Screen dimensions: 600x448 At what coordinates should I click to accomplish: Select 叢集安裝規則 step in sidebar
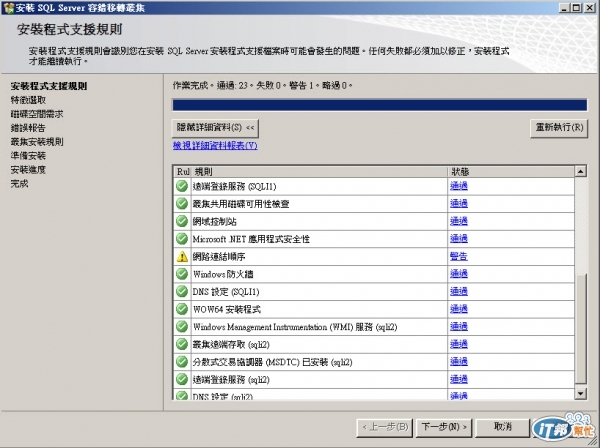(37, 142)
